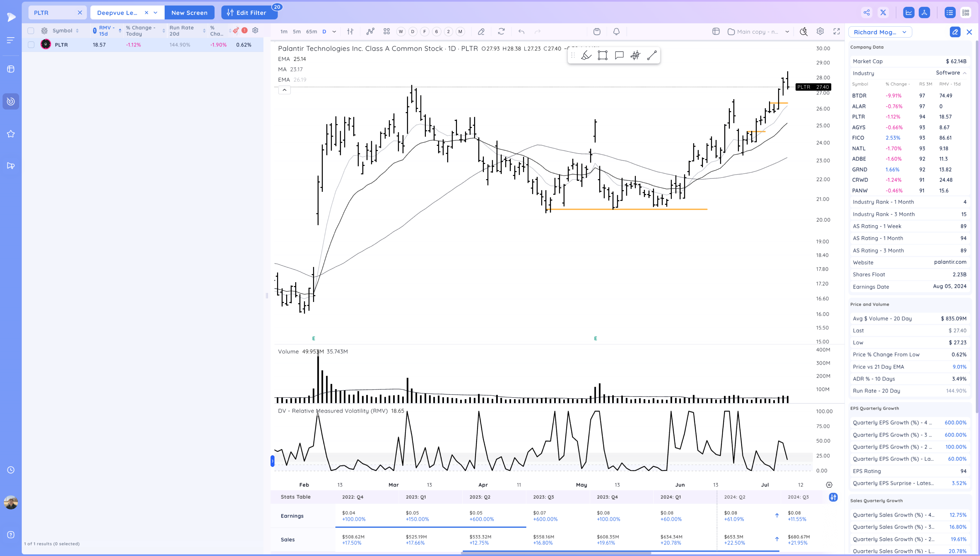The height and width of the screenshot is (556, 980).
Task: Open the chart settings gear icon
Action: [820, 32]
